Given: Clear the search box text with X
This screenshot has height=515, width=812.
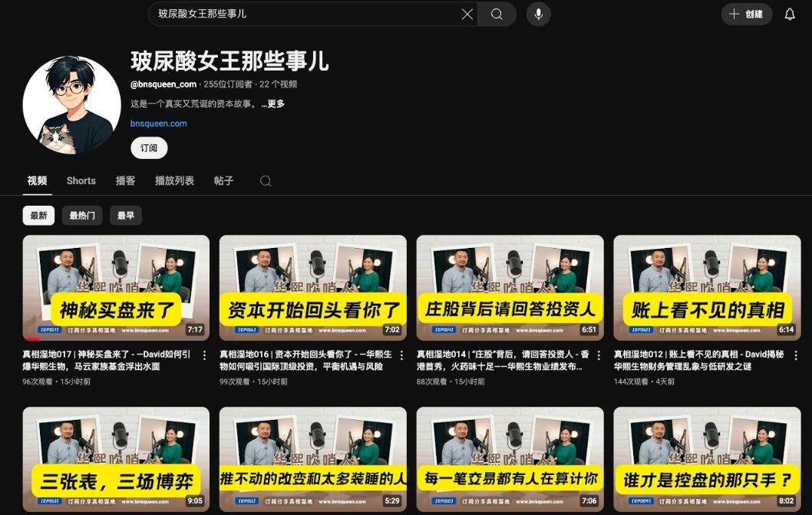Looking at the screenshot, I should point(467,14).
